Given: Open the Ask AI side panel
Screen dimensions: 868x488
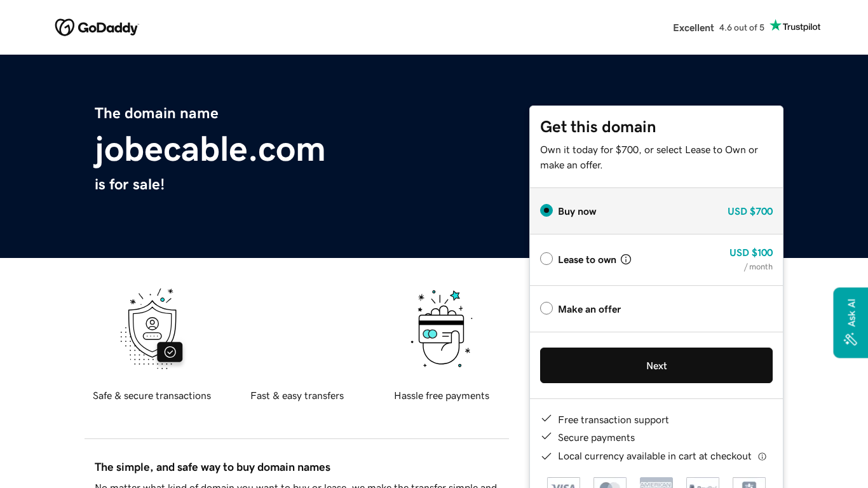Looking at the screenshot, I should point(851,322).
